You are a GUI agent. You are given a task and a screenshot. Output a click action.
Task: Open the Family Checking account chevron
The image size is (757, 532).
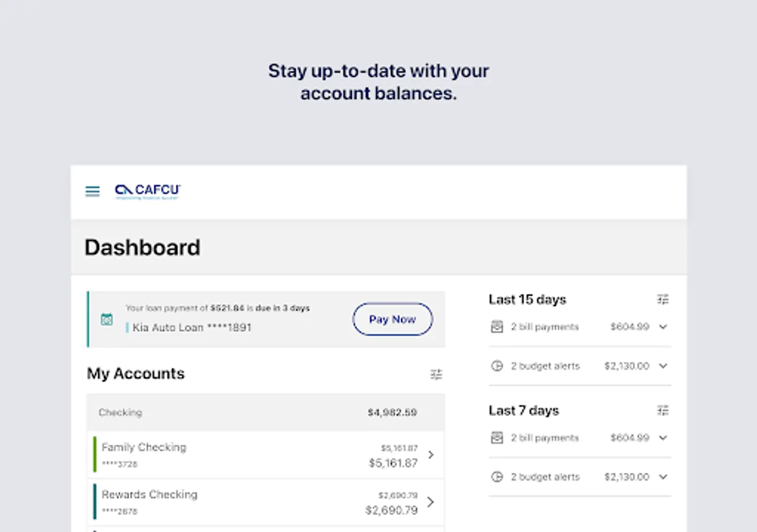431,455
